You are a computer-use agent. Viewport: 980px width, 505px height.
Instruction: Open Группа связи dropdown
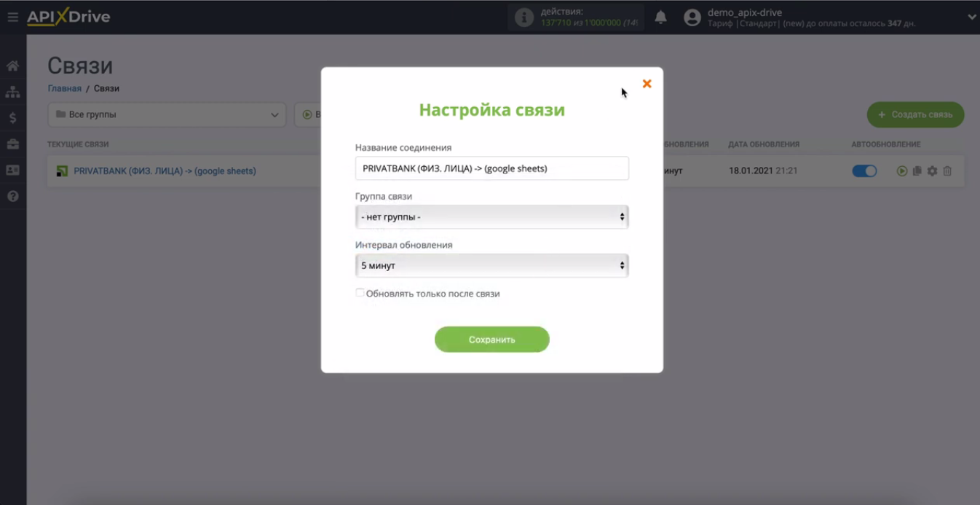[x=491, y=216]
